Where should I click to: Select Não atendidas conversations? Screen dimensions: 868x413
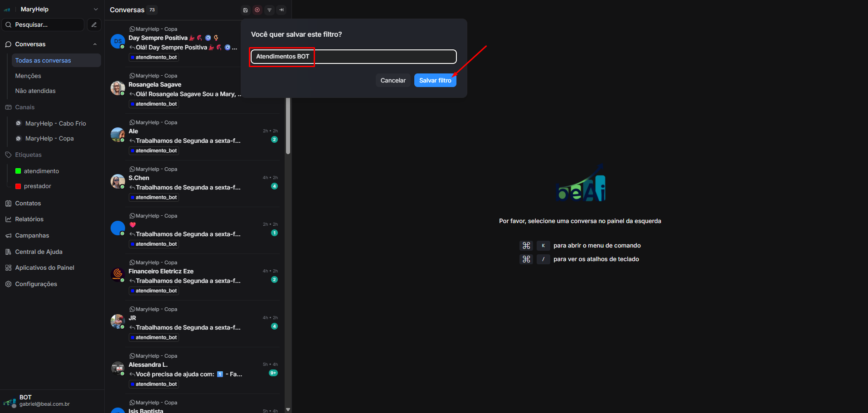[x=35, y=91]
